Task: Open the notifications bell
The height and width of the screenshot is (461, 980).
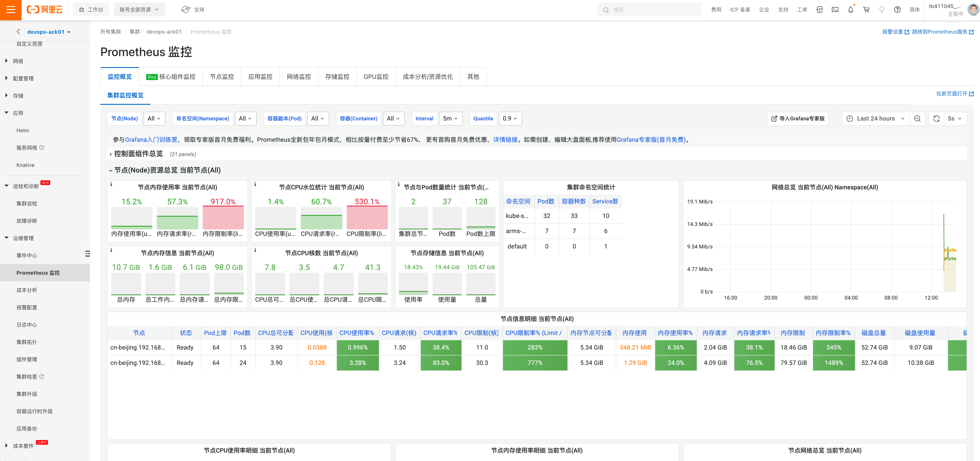Action: [x=850, y=10]
